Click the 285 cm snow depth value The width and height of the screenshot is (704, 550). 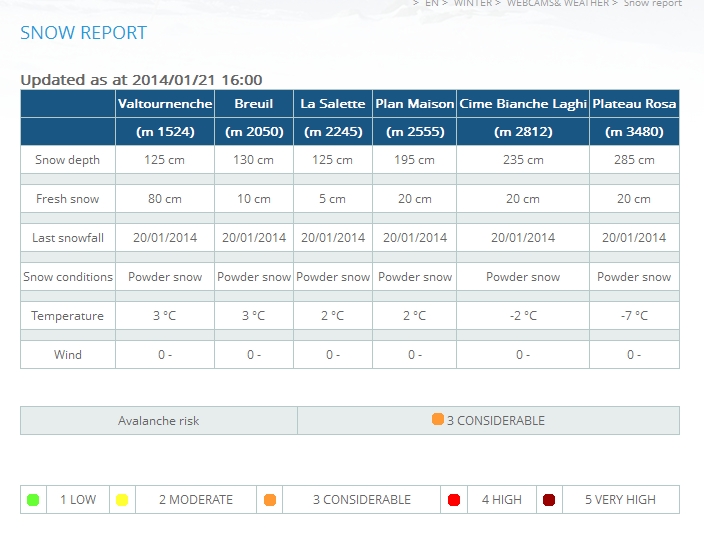634,160
